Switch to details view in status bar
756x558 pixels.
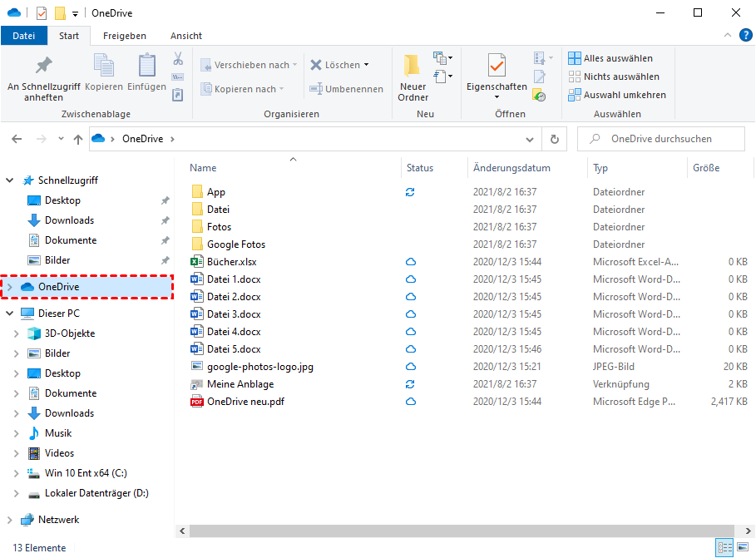coord(724,548)
